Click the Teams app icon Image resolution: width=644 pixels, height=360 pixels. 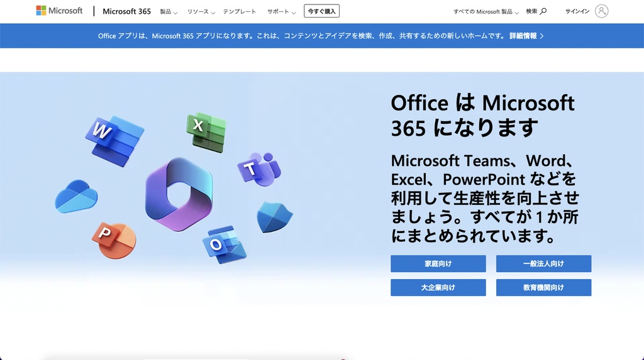(x=259, y=169)
